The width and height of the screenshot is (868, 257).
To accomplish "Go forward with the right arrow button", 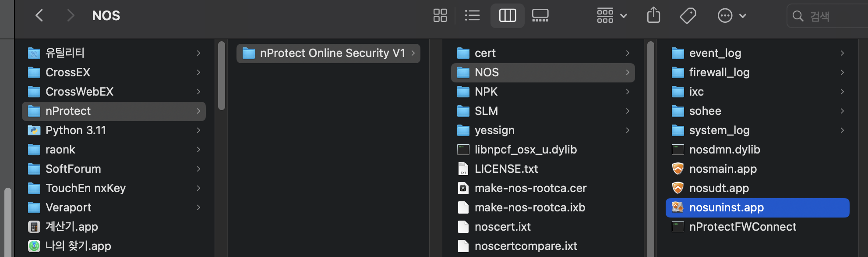I will pos(70,16).
